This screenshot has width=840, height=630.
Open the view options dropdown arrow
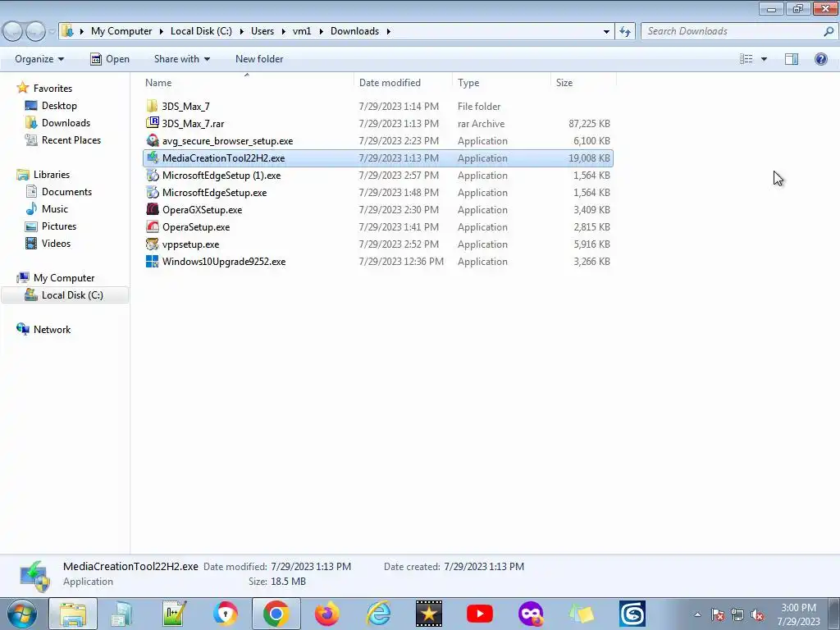point(764,59)
